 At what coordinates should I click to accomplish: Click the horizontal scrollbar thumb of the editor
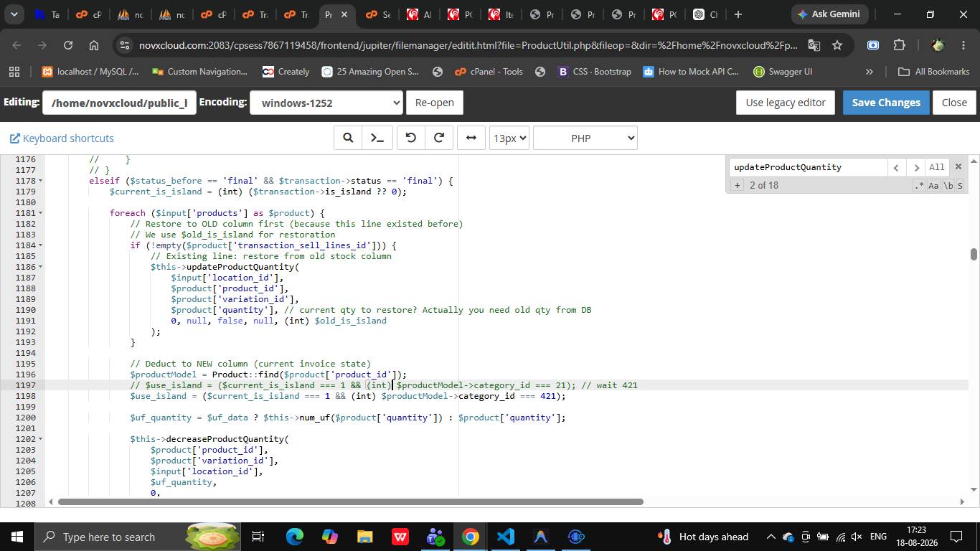pos(351,501)
